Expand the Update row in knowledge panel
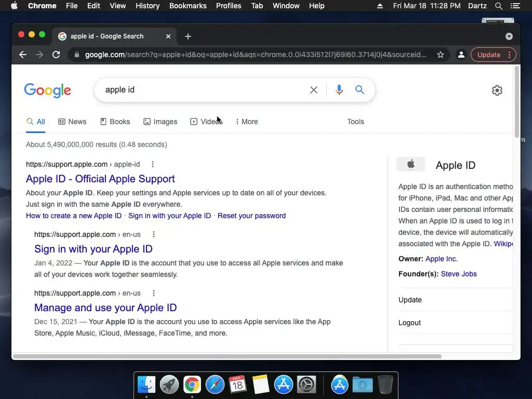Viewport: 532px width, 399px height. click(x=455, y=300)
